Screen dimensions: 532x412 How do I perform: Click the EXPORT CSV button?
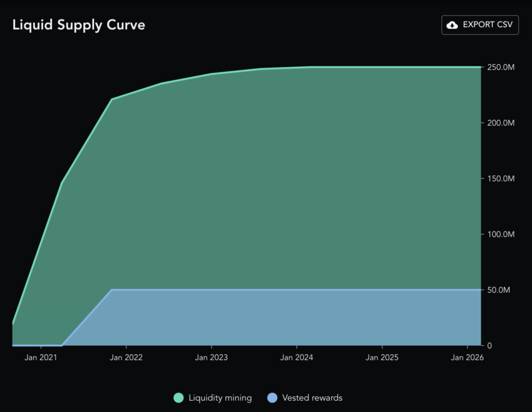[480, 25]
